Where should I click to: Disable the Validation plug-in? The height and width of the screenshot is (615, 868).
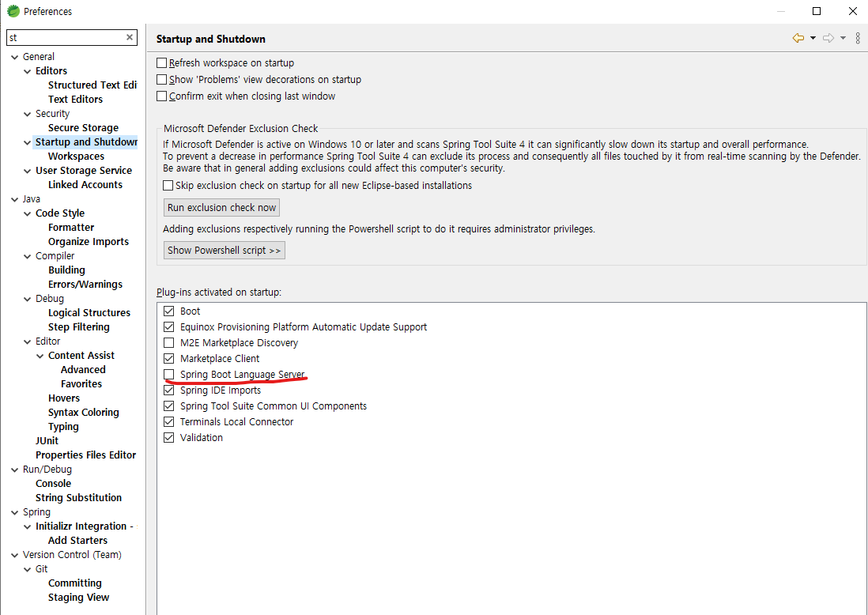click(x=169, y=437)
